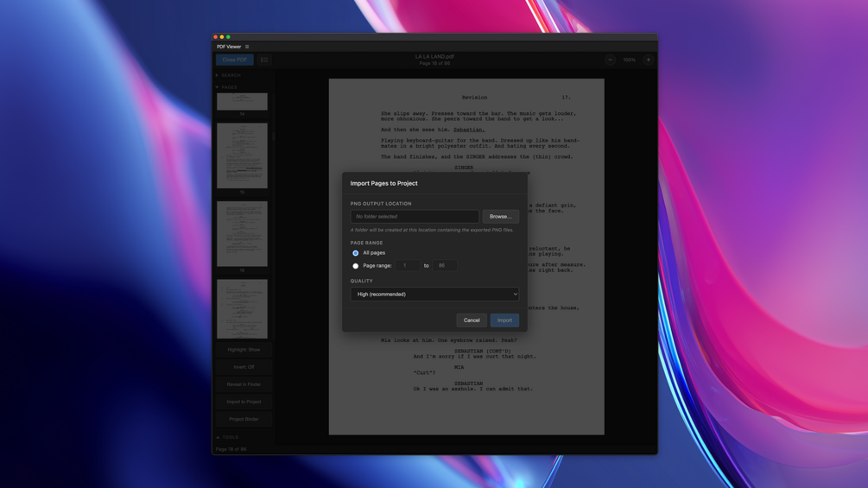Zoom out with the minus icon
Image resolution: width=868 pixels, height=488 pixels.
tap(610, 60)
